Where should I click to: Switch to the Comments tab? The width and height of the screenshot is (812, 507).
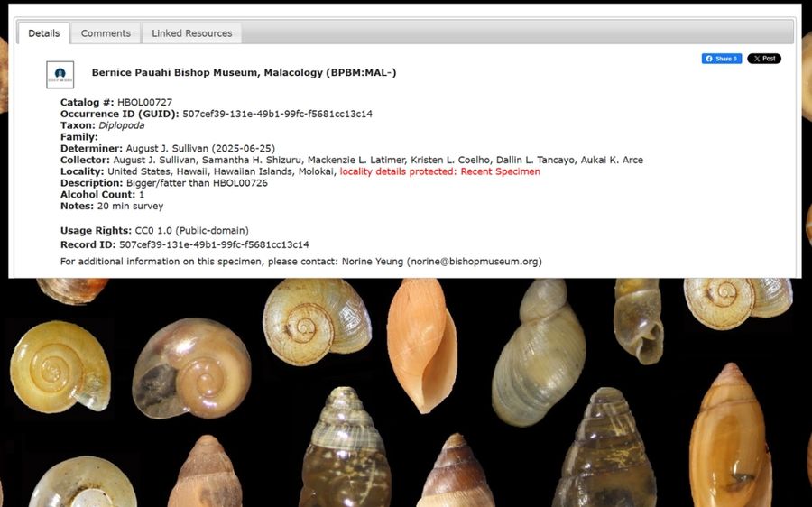106,33
